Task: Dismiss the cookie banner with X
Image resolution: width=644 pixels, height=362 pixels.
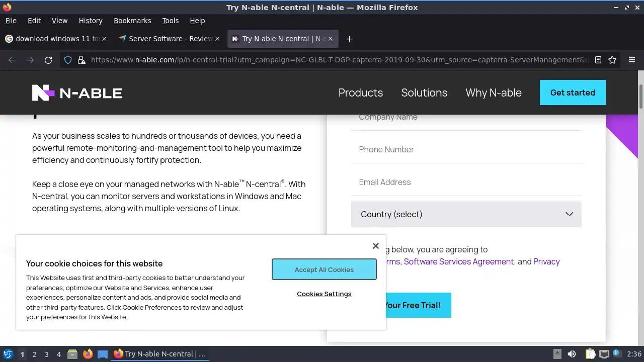Action: click(x=375, y=246)
